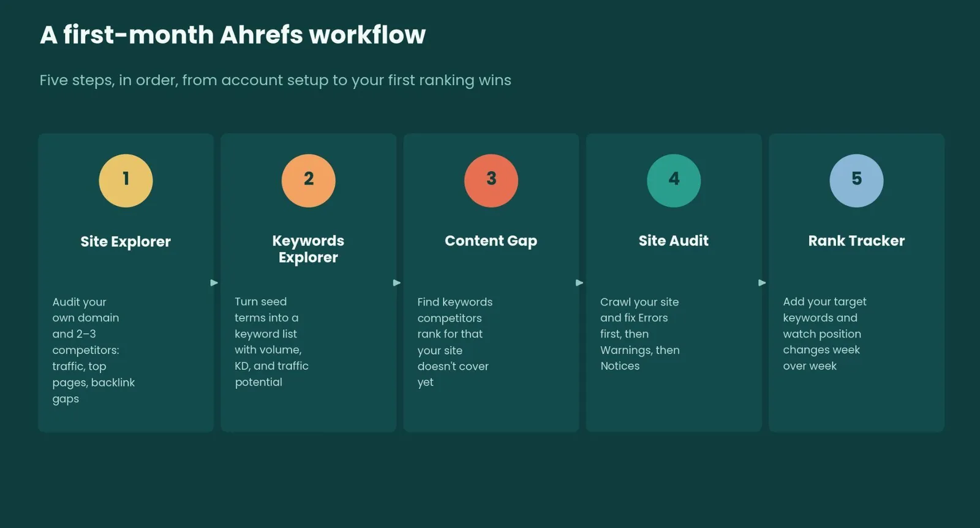The width and height of the screenshot is (980, 528).
Task: Click the orange step 2 circle
Action: (309, 181)
